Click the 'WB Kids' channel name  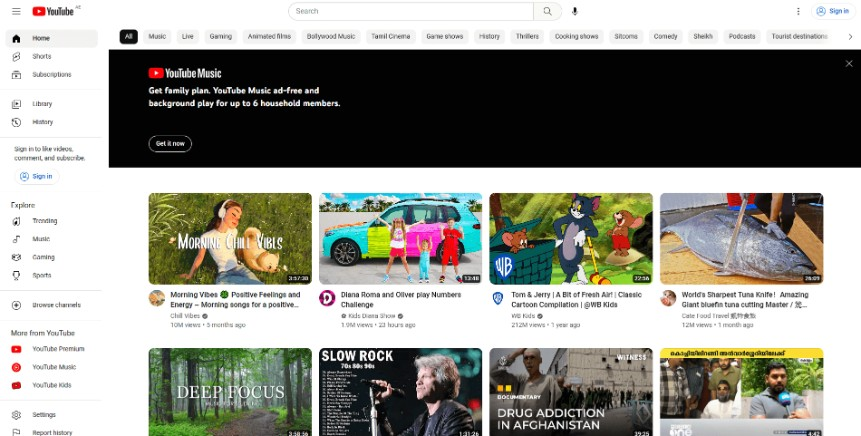523,316
